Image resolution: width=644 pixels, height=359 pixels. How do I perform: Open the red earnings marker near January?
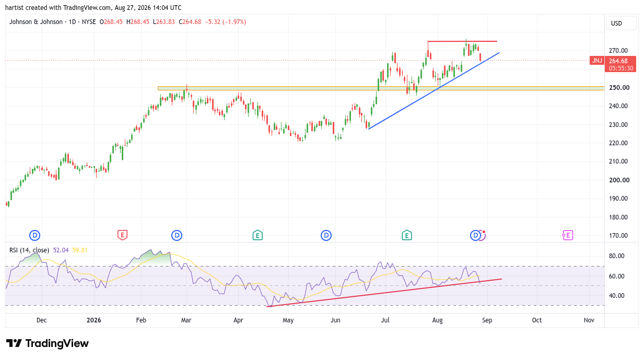coord(122,235)
